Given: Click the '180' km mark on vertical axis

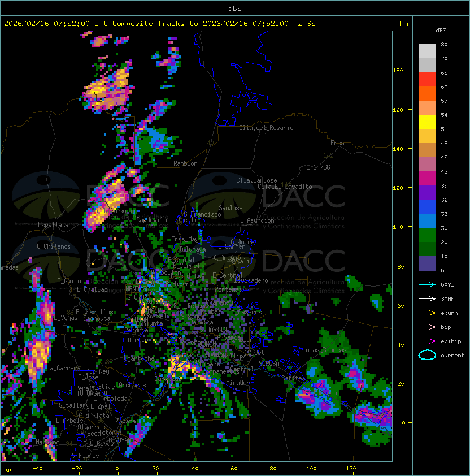Looking at the screenshot, I should click(398, 71).
